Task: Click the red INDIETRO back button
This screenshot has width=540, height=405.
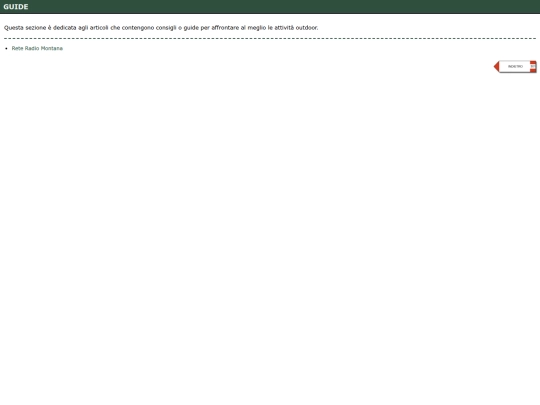Action: (515, 66)
